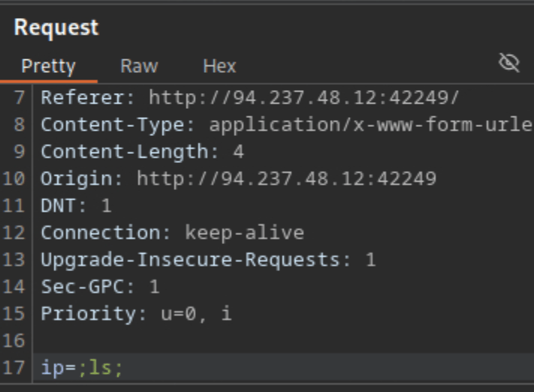This screenshot has width=534, height=392.
Task: Switch to the Raw tab
Action: [139, 66]
